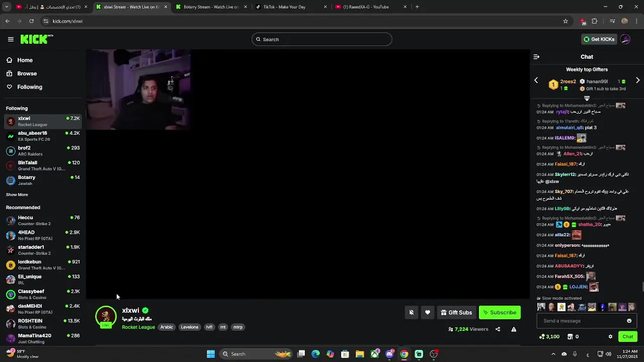
Task: Open File Explorer from taskbar
Action: tap(360, 354)
